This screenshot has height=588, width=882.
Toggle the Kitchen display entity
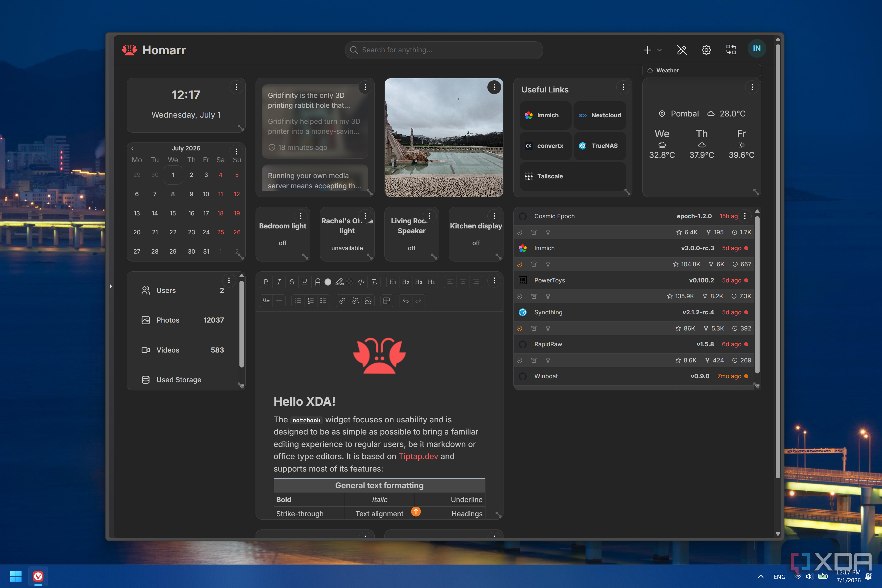(x=476, y=234)
